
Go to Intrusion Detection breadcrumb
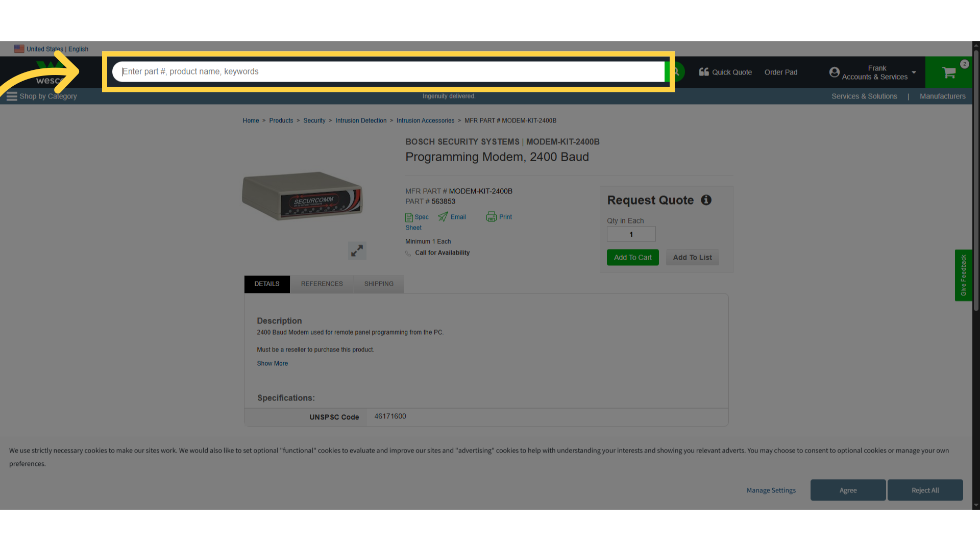[x=361, y=120]
